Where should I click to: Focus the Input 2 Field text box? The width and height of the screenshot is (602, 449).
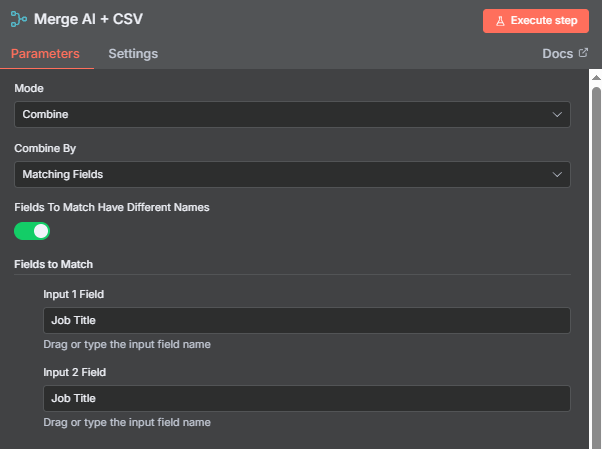[307, 398]
